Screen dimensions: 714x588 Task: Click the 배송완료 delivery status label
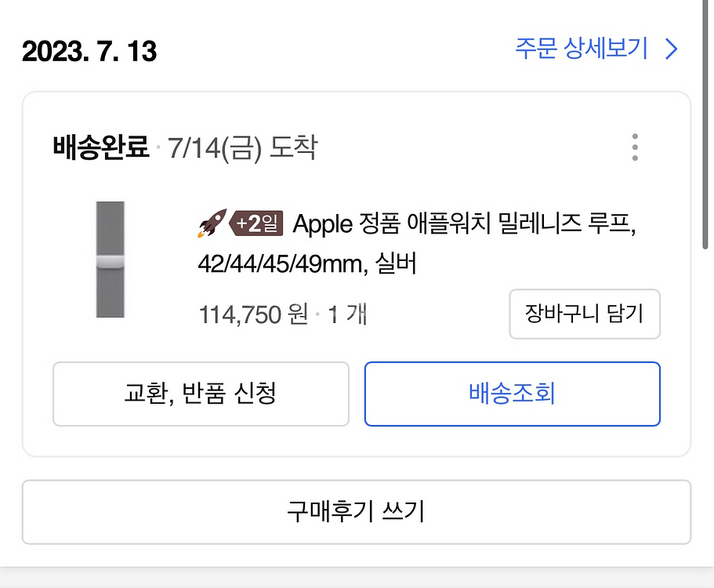pos(100,147)
